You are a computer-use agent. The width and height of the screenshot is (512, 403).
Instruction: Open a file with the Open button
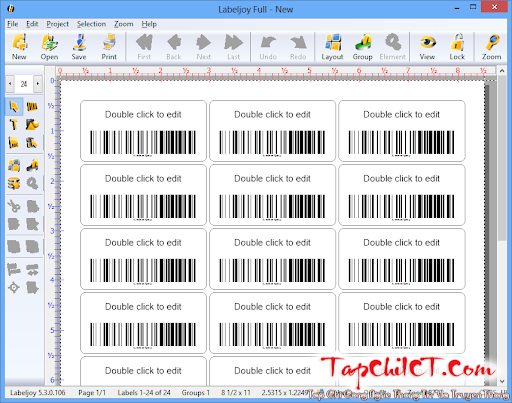pos(49,47)
